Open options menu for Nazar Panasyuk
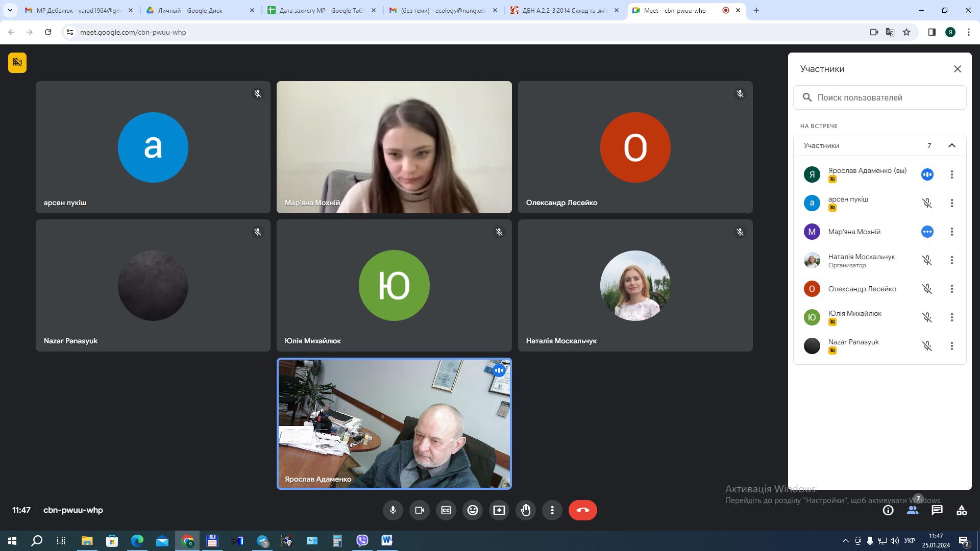Viewport: 980px width, 551px height. (951, 346)
